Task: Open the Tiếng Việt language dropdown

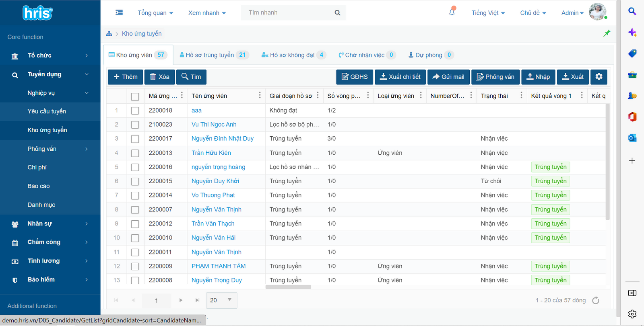Action: (488, 13)
